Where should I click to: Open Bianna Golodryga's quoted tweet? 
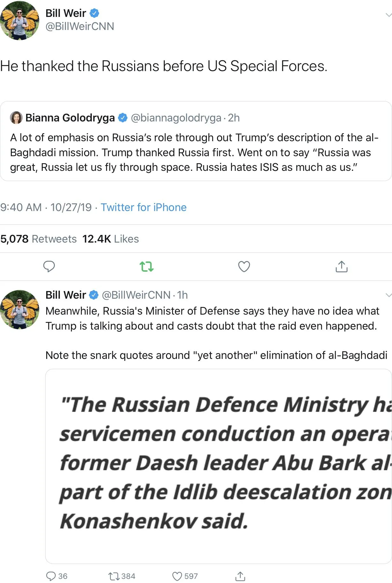[x=196, y=152]
